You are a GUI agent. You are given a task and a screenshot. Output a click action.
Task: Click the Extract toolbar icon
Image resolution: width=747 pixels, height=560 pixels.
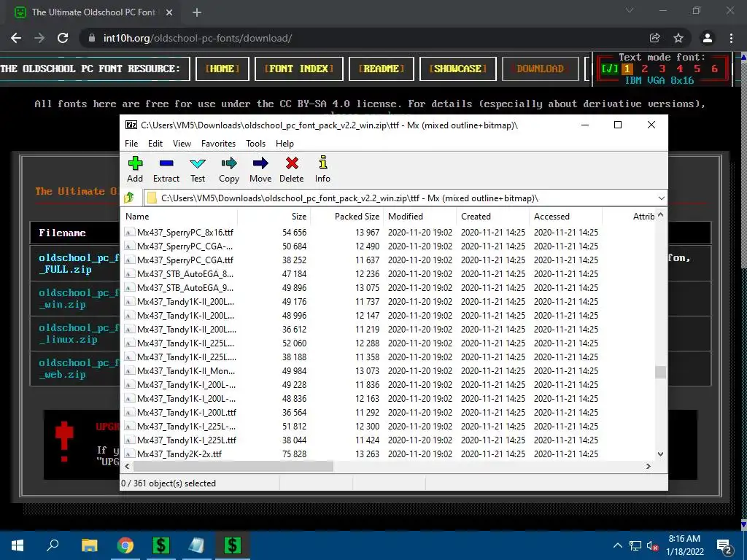[x=166, y=169]
